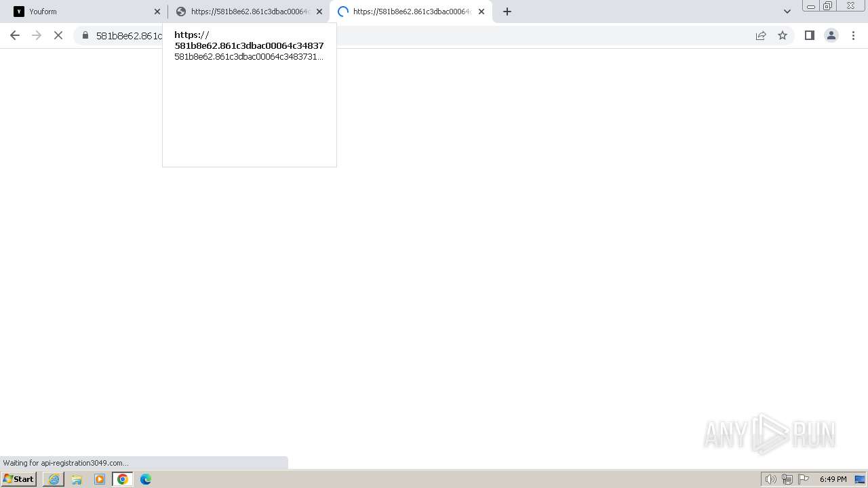Click the 6:49 PM clock

833,479
